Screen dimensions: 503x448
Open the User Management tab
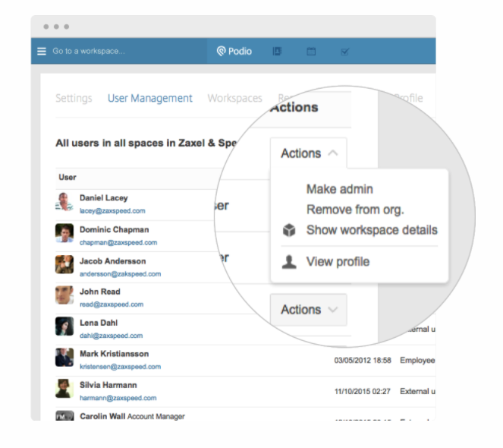click(x=150, y=98)
